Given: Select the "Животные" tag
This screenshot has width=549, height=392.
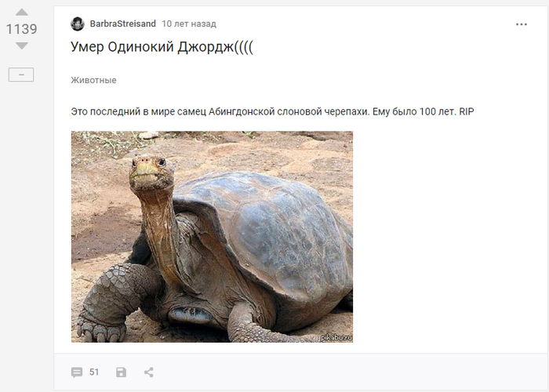Looking at the screenshot, I should point(93,80).
